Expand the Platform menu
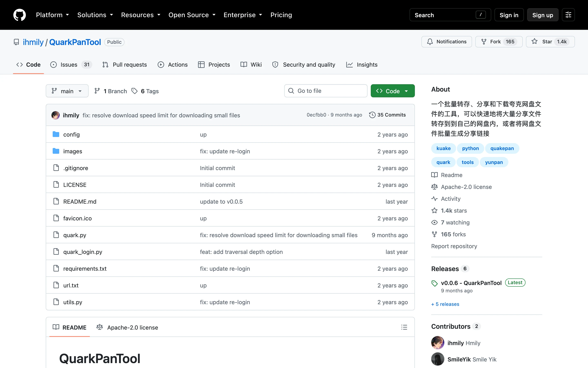 [52, 15]
